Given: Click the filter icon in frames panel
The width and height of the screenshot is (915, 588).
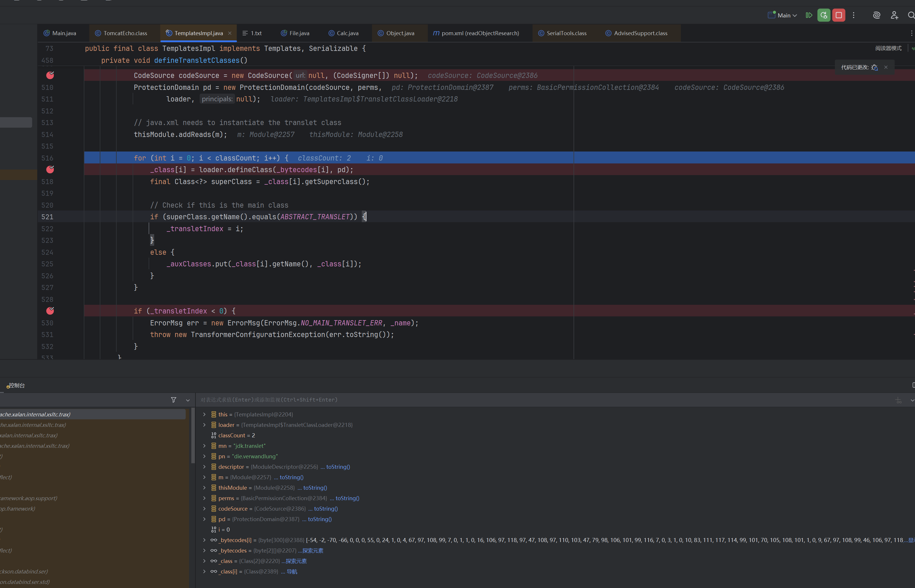Looking at the screenshot, I should coord(174,400).
